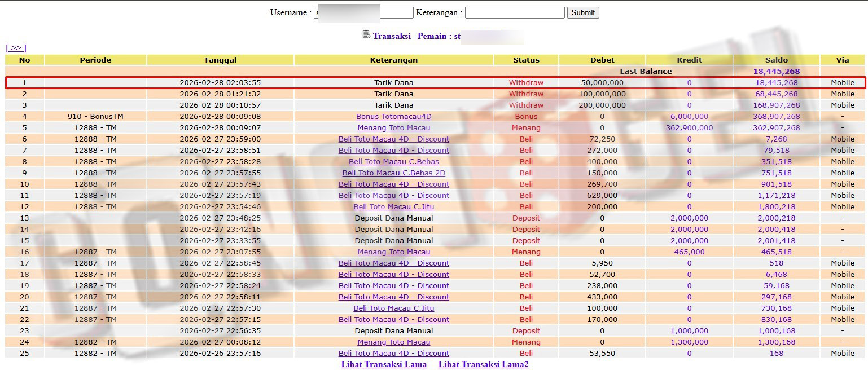
Task: Open Menang Toto Macau in row 16
Action: [x=393, y=252]
